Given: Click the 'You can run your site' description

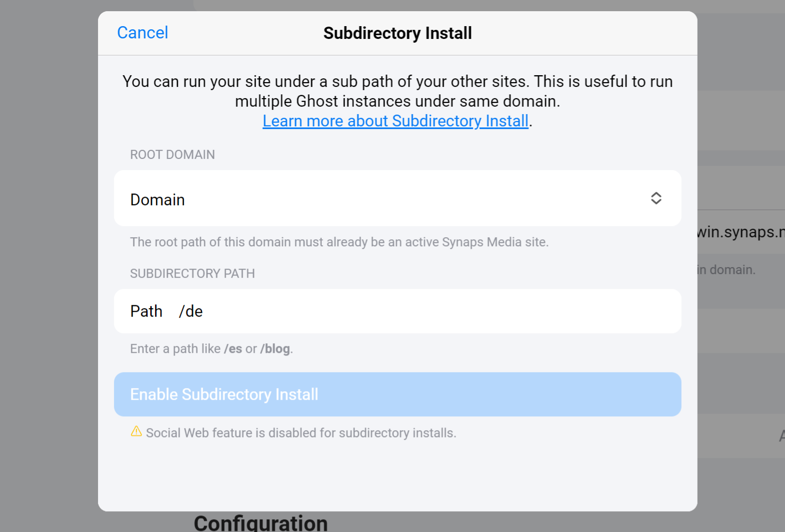Looking at the screenshot, I should tap(398, 91).
